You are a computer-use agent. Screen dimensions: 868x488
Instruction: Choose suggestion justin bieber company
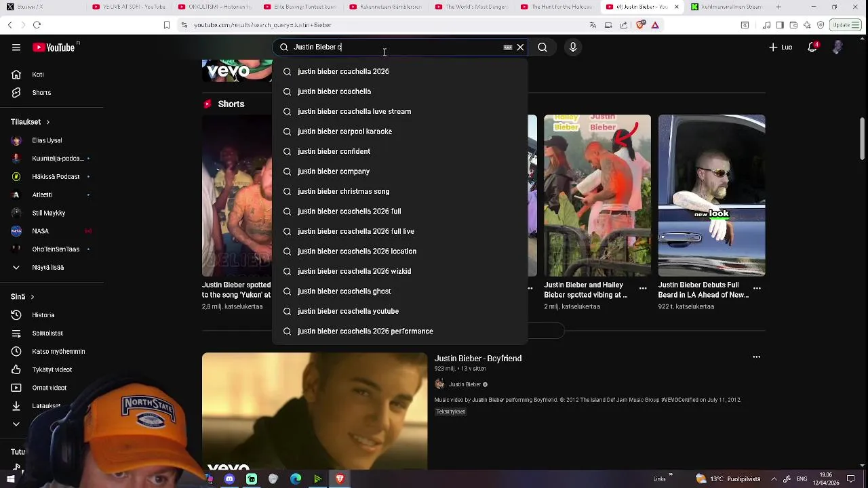click(400, 171)
